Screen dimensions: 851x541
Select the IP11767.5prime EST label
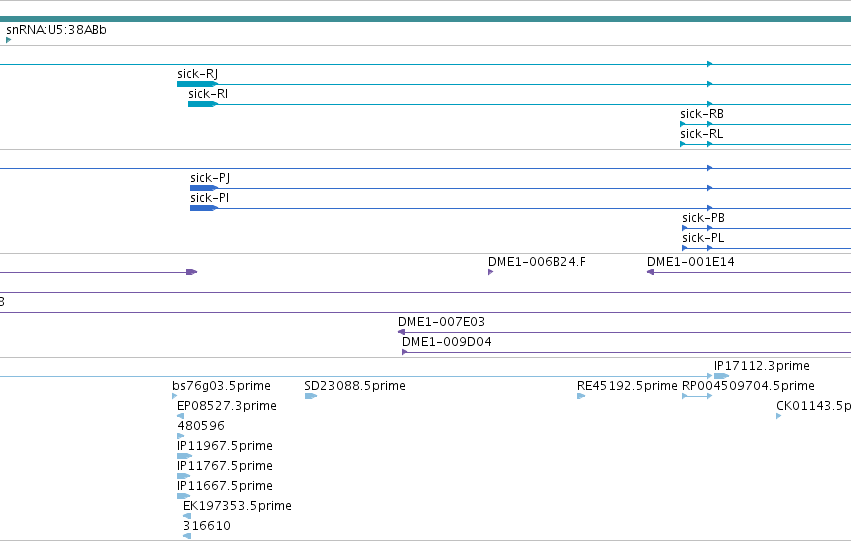click(x=225, y=466)
